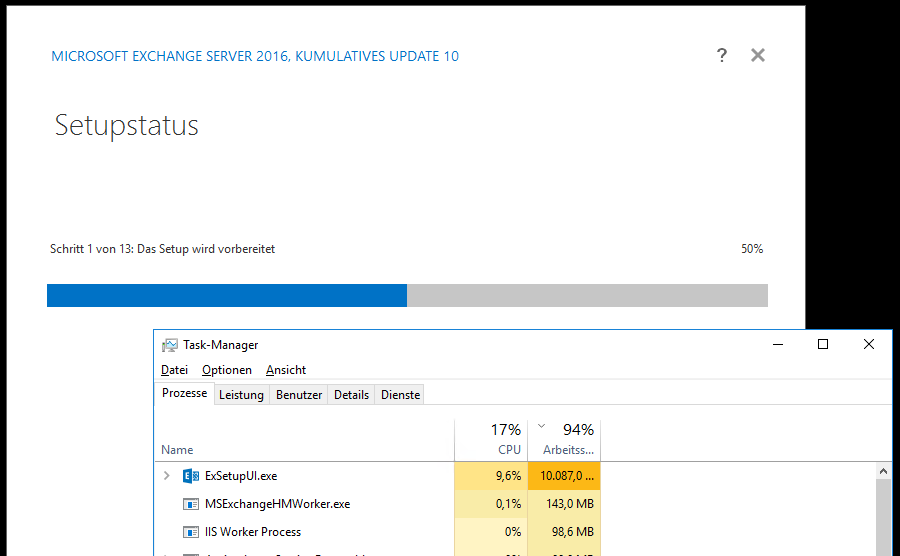Expand the ExSetupUI.exe process row
Viewport: 900px width, 556px height.
tap(166, 476)
